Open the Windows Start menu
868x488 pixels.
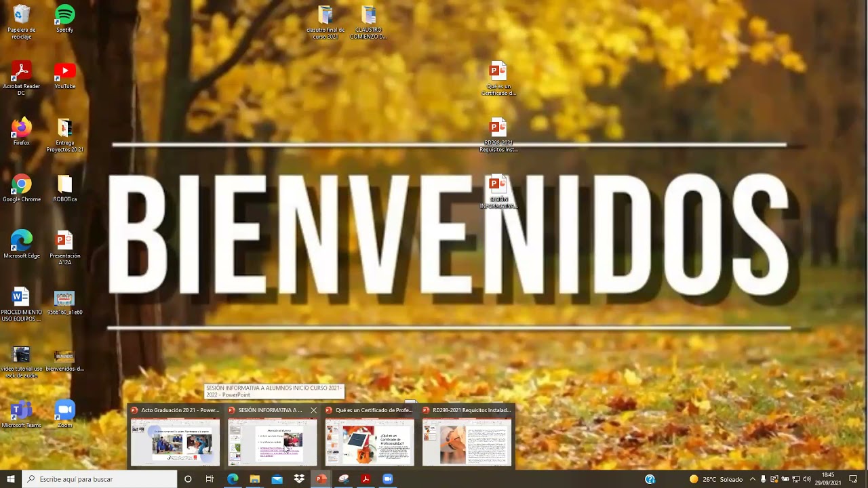pos(10,479)
